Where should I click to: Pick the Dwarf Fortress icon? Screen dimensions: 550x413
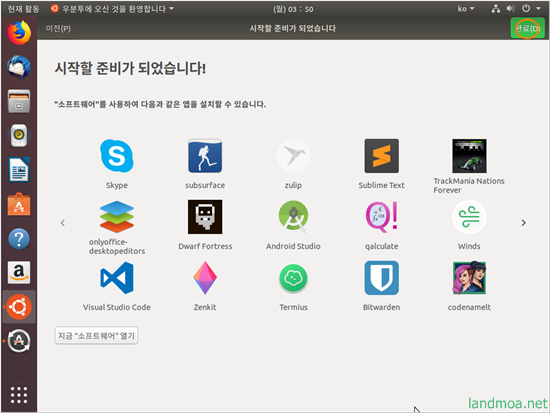205,217
